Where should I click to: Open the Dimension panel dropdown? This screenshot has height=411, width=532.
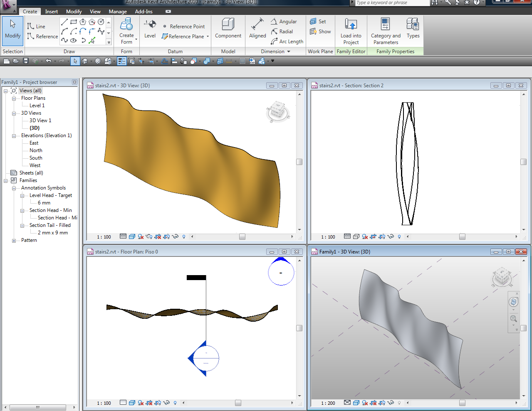coord(288,52)
